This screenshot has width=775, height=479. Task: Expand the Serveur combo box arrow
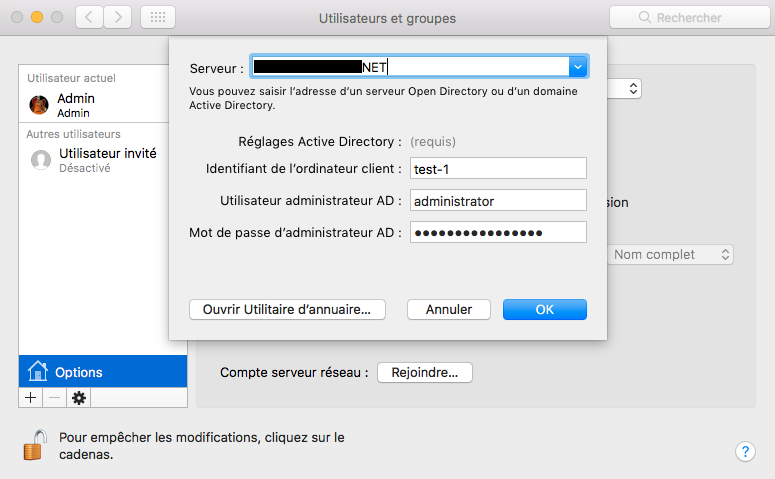click(x=577, y=67)
